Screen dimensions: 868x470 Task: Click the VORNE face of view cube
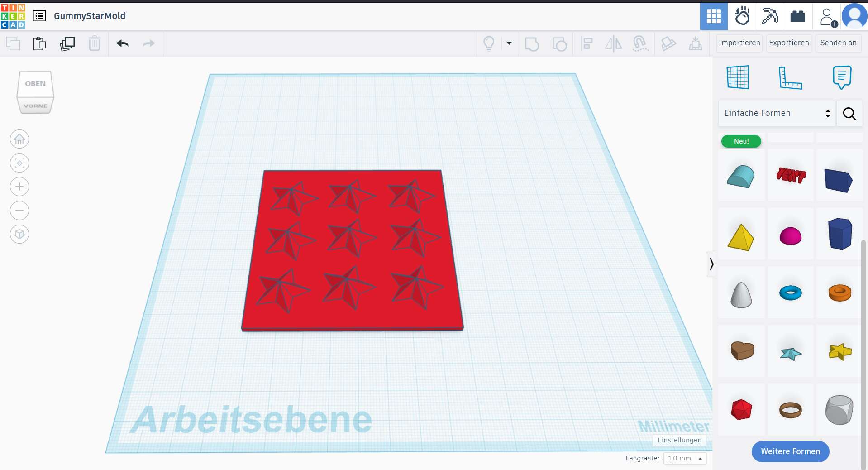click(35, 106)
